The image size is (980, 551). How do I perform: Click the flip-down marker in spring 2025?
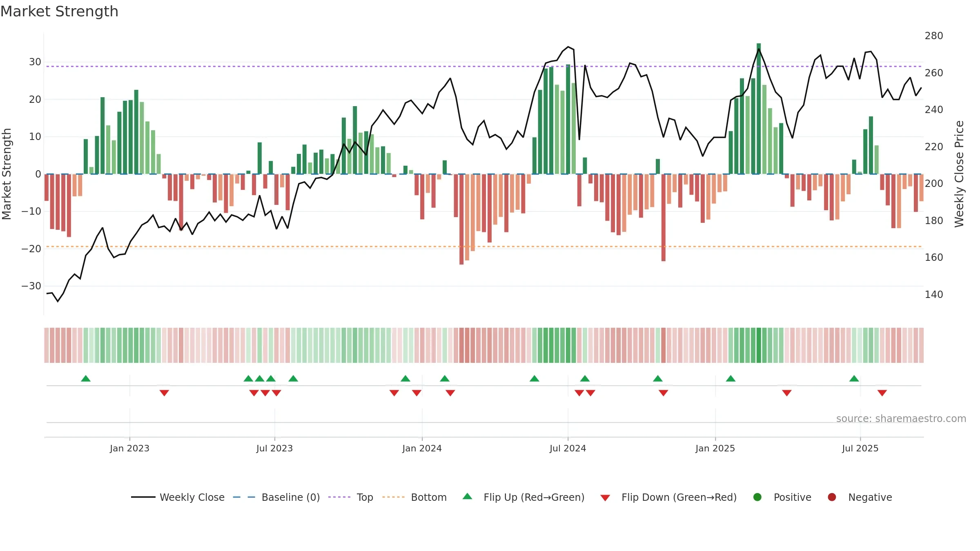tap(787, 393)
